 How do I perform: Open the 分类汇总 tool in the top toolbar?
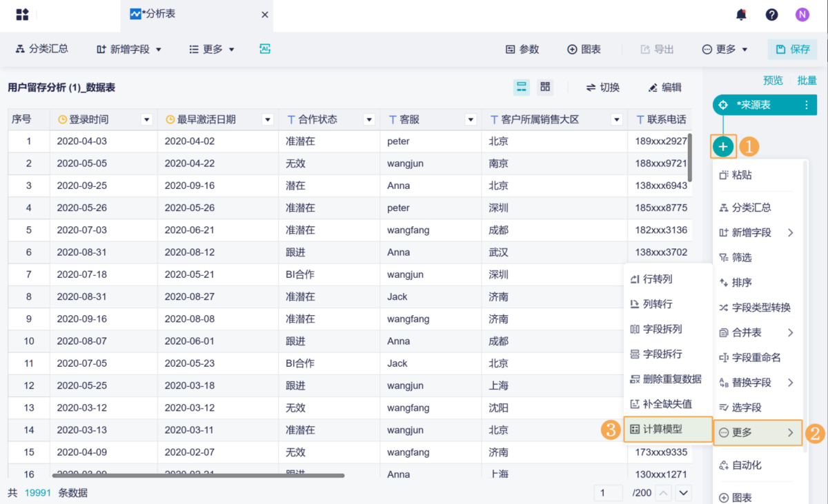tap(41, 49)
